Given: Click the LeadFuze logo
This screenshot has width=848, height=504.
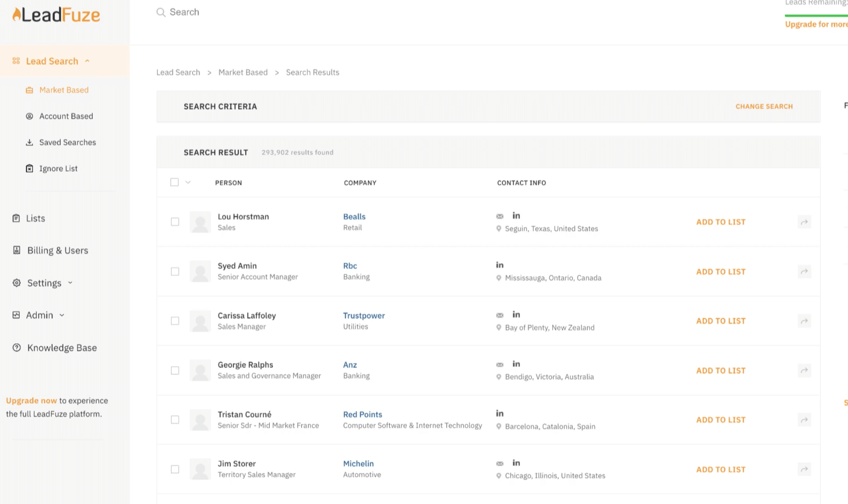Looking at the screenshot, I should (56, 15).
